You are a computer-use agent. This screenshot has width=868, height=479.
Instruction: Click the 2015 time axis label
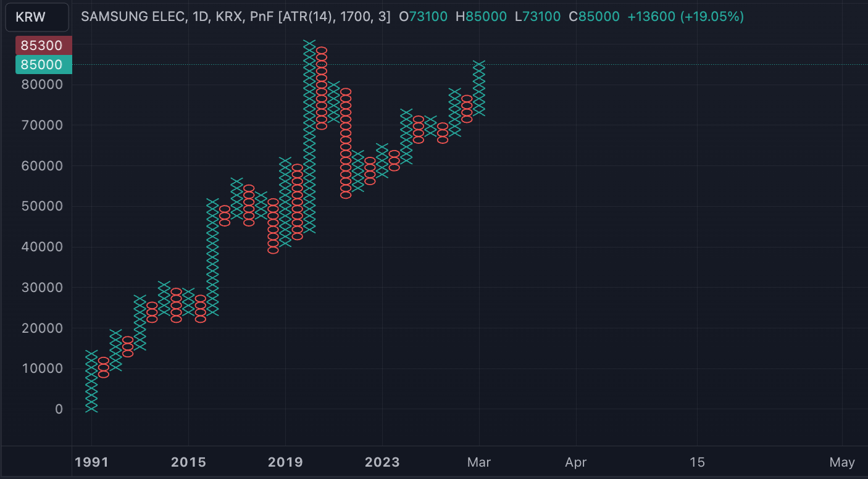point(188,462)
